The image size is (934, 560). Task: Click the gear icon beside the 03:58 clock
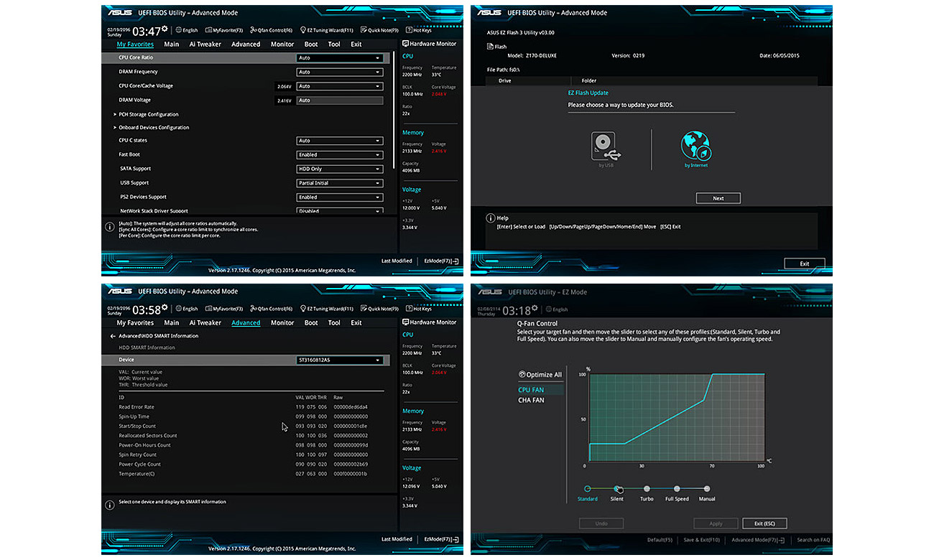(x=165, y=307)
